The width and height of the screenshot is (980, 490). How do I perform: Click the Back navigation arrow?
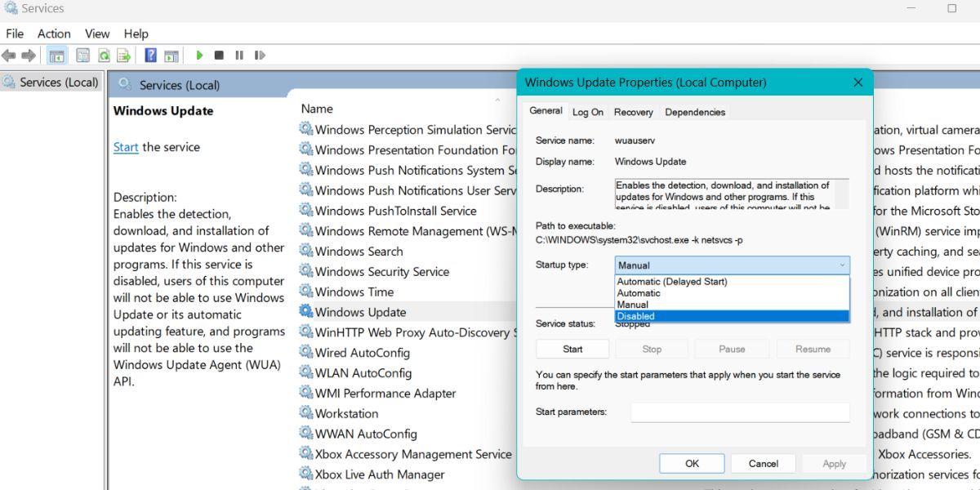click(x=10, y=55)
